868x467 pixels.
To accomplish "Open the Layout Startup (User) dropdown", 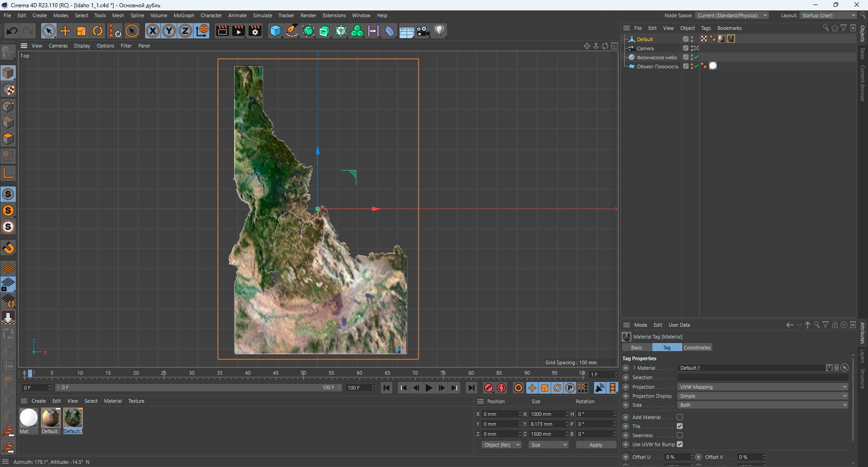I will point(828,15).
